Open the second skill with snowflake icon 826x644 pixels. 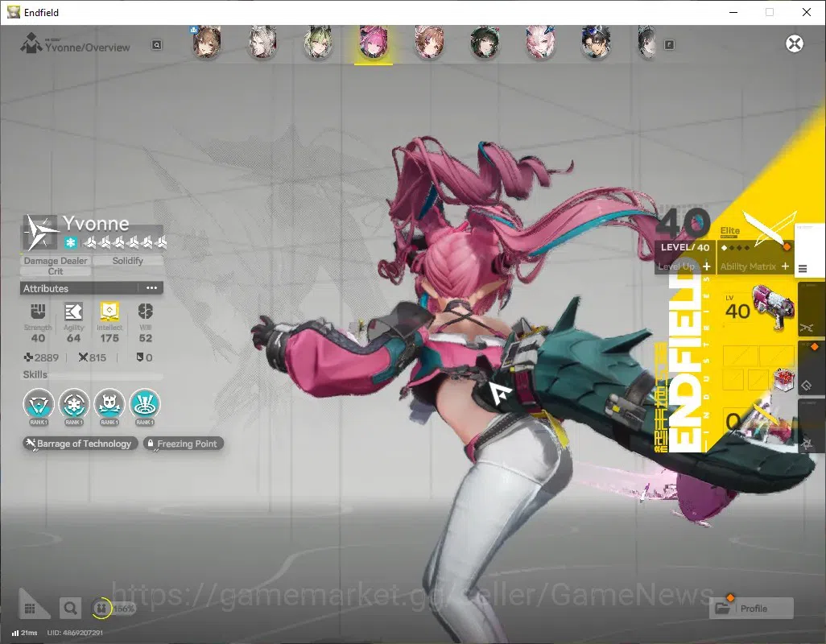point(74,404)
